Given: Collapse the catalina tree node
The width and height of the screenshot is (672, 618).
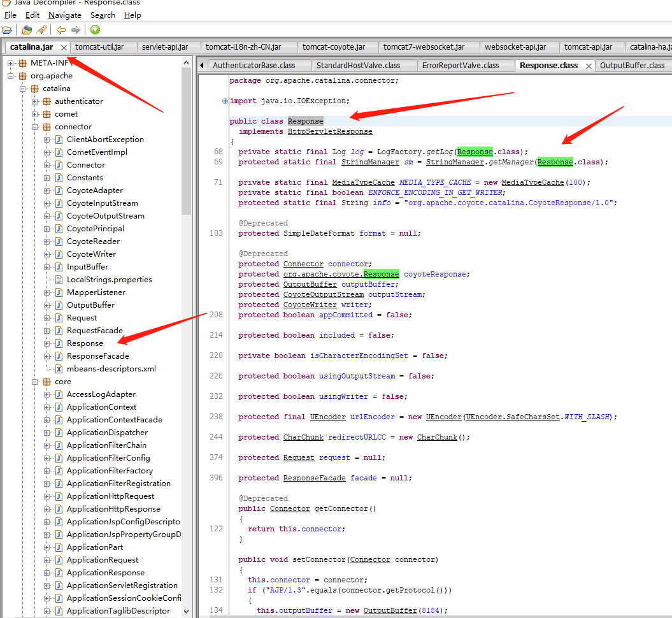Looking at the screenshot, I should [23, 89].
